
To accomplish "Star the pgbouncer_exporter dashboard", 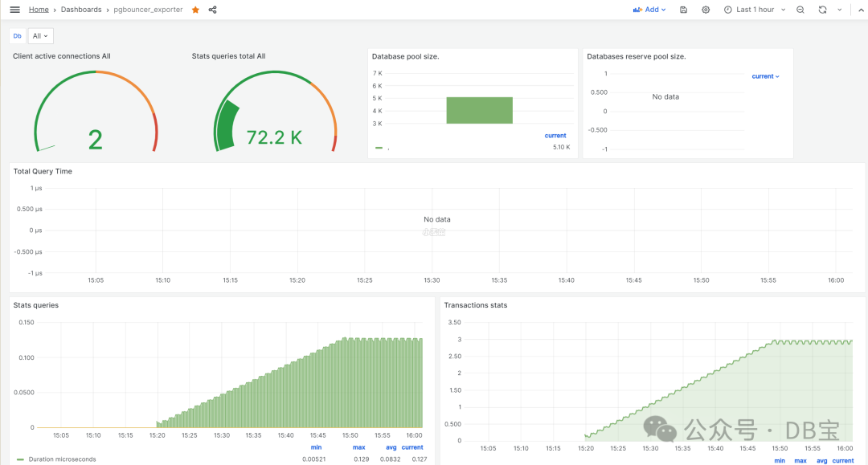I will 195,10.
